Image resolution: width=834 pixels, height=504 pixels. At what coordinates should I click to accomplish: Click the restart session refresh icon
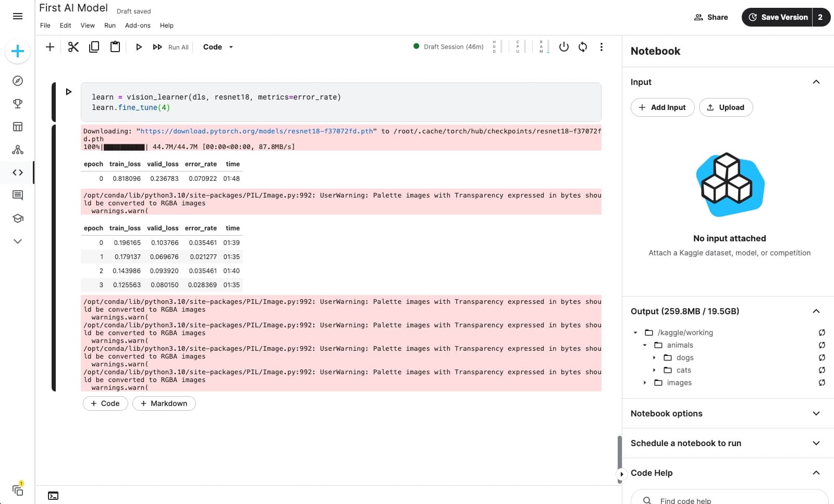583,47
